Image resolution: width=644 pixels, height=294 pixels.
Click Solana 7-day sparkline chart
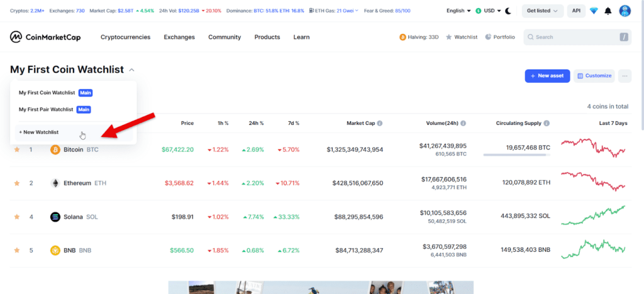click(x=593, y=215)
